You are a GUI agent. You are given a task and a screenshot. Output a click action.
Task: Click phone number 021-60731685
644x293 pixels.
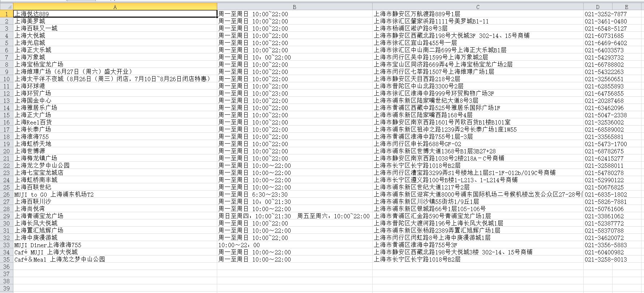(604, 36)
